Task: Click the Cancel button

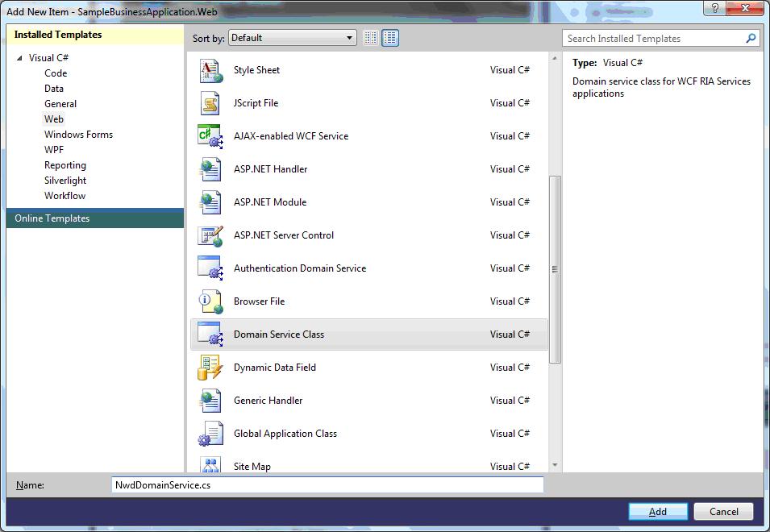Action: click(x=723, y=511)
